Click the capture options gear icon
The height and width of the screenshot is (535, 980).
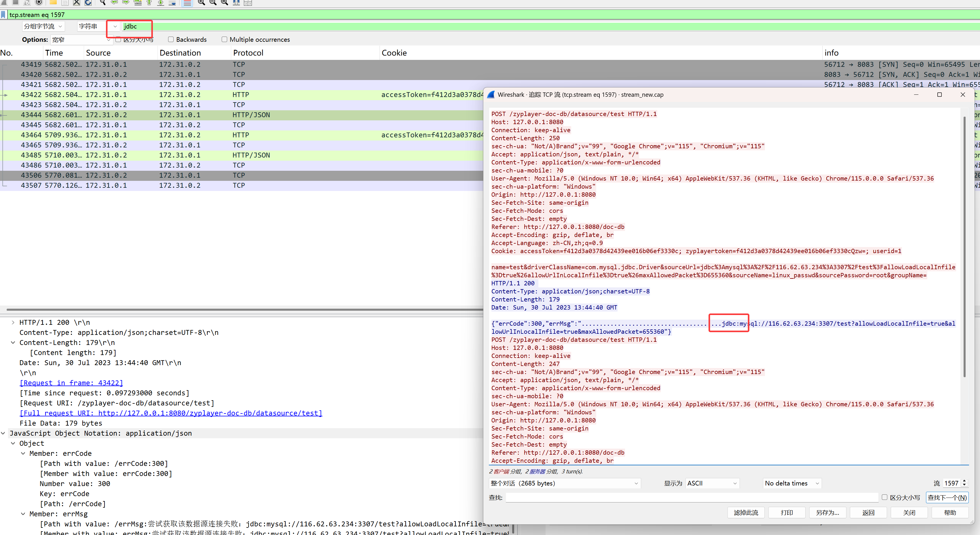39,3
